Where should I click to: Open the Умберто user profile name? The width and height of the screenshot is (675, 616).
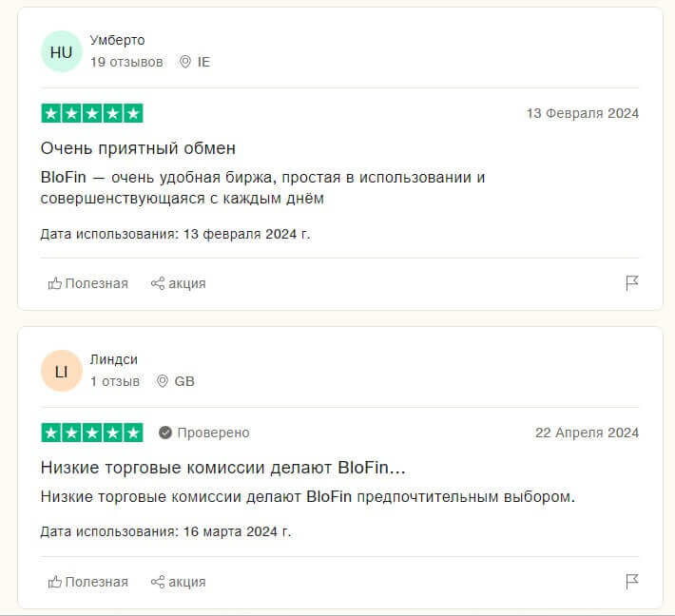click(x=117, y=41)
